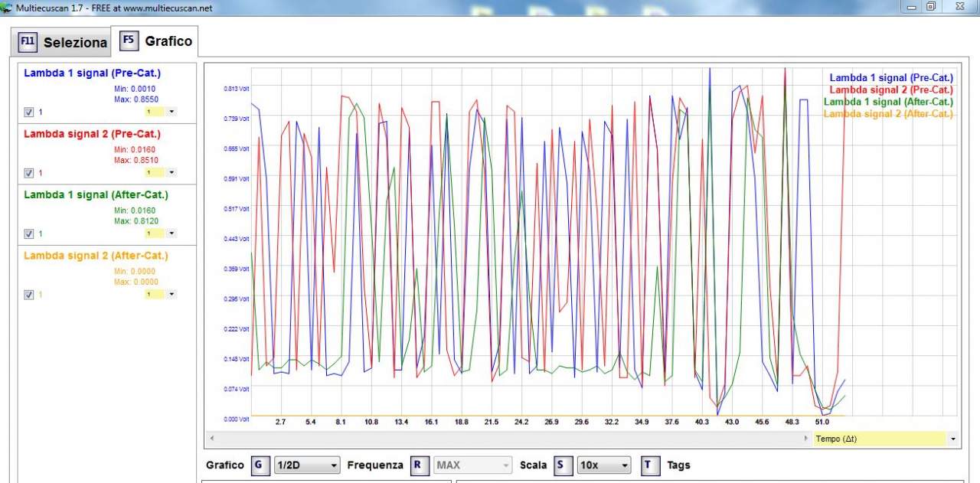Open the Grafico 1/2D dropdown

pos(307,465)
